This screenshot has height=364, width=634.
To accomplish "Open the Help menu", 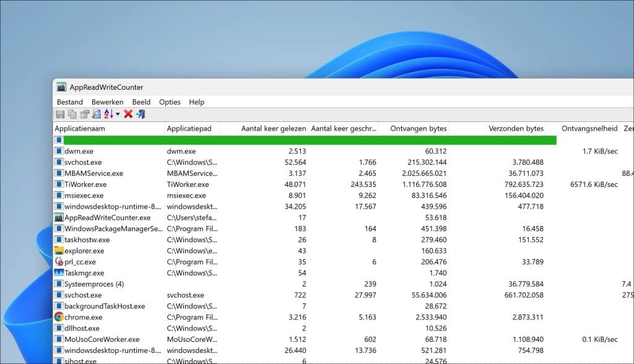I will (x=196, y=102).
